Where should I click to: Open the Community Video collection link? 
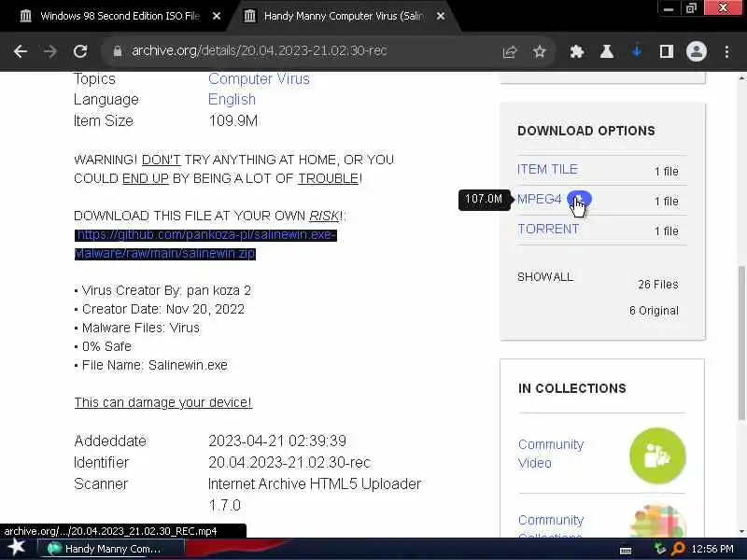pyautogui.click(x=551, y=454)
